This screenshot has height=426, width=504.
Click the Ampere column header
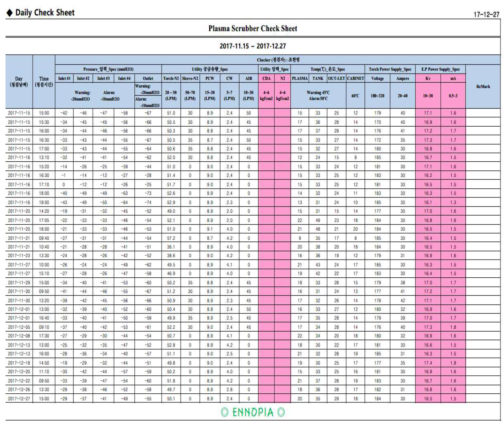[403, 78]
